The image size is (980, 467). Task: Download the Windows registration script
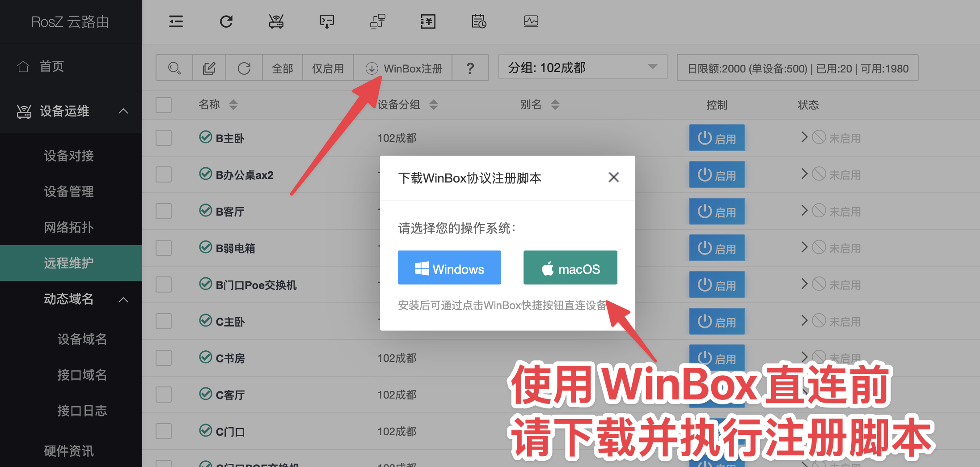pyautogui.click(x=449, y=268)
